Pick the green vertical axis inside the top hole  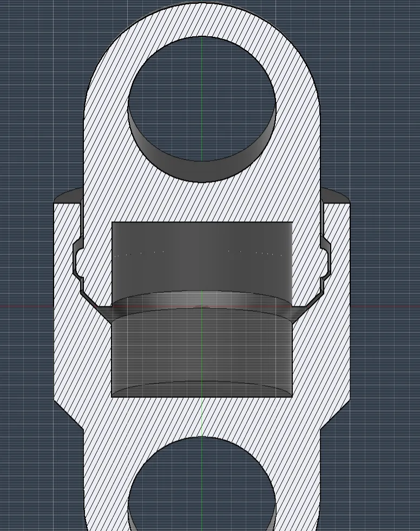tap(202, 98)
